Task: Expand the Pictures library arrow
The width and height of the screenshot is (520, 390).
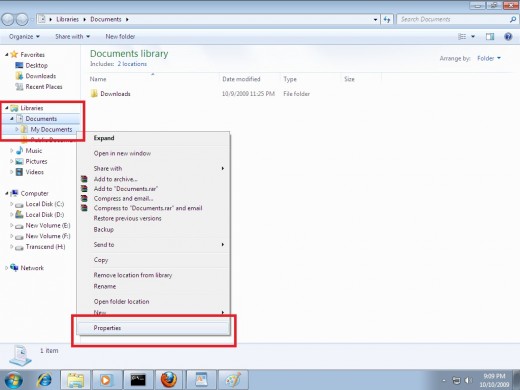Action: (12, 161)
